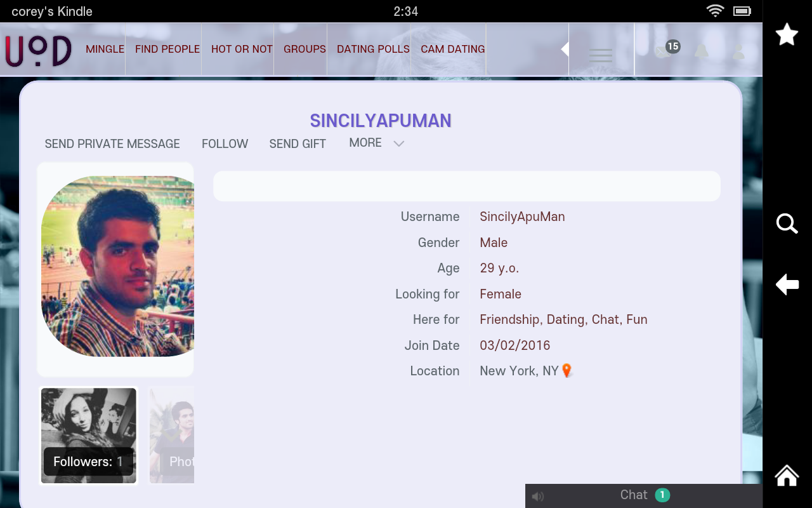812x508 pixels.
Task: Open DATING POLLS
Action: pos(373,49)
